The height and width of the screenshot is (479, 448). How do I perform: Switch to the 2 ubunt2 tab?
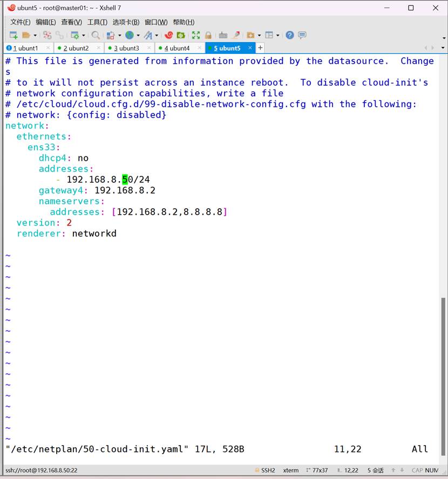tap(79, 48)
